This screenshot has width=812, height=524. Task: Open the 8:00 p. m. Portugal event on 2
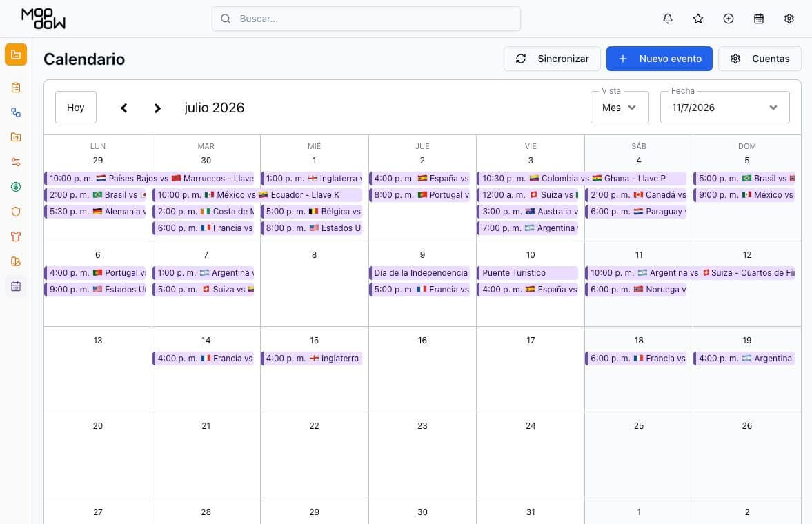(419, 194)
